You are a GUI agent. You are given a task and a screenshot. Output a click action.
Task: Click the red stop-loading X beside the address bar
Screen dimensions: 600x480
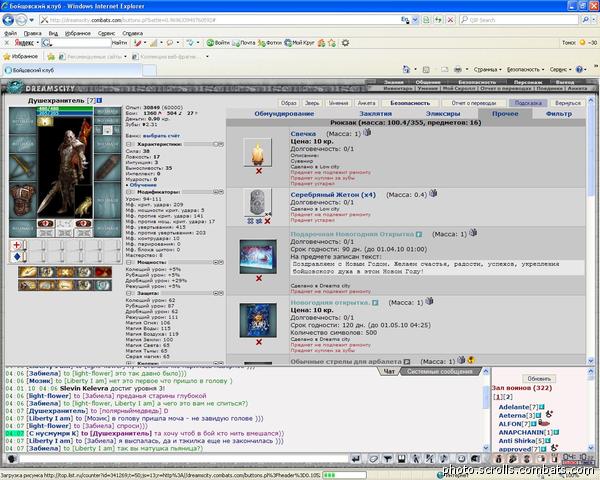[451, 20]
